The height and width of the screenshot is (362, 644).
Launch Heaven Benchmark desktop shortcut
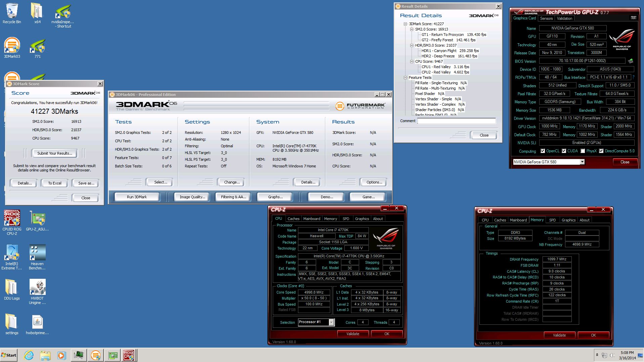click(37, 257)
